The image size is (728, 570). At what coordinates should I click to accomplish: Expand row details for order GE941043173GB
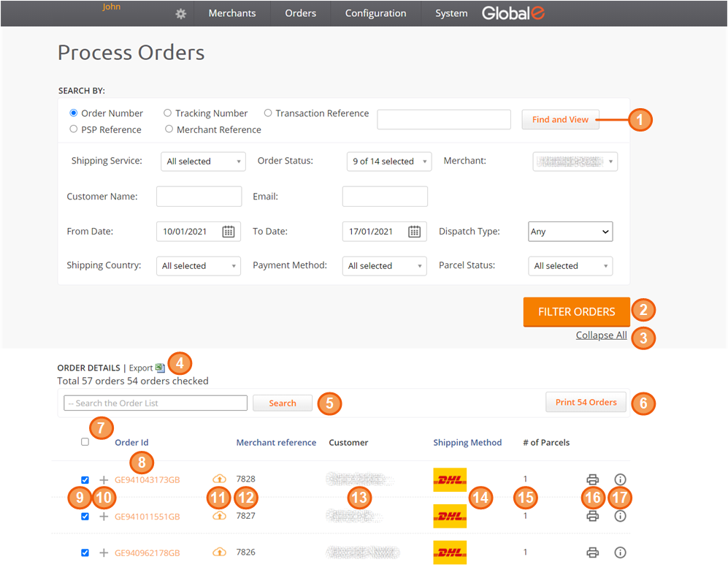point(104,480)
